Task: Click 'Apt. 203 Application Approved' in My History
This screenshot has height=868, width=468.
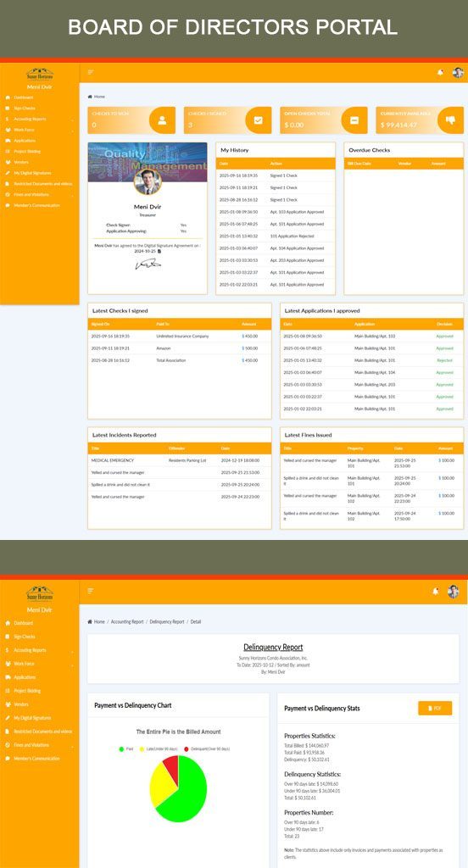Action: coord(297,260)
